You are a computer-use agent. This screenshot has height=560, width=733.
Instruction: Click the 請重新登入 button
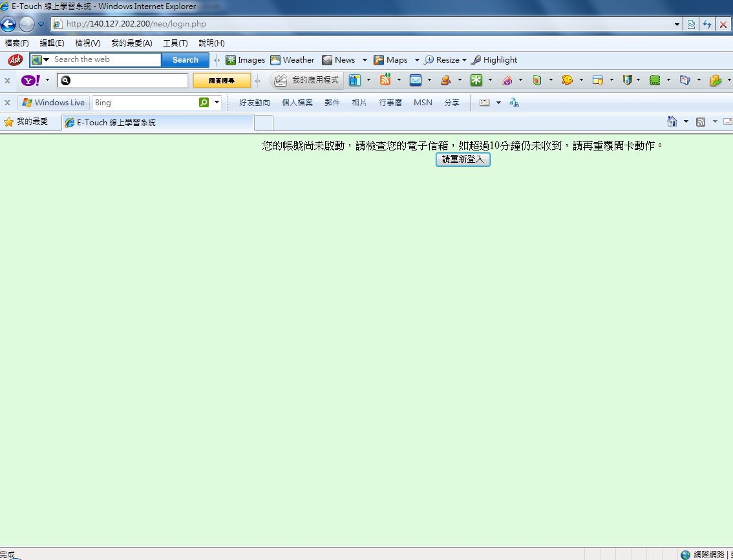click(x=463, y=160)
